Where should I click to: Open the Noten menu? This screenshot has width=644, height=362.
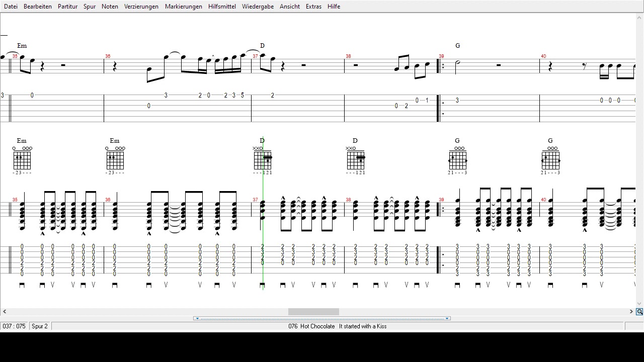click(x=110, y=7)
